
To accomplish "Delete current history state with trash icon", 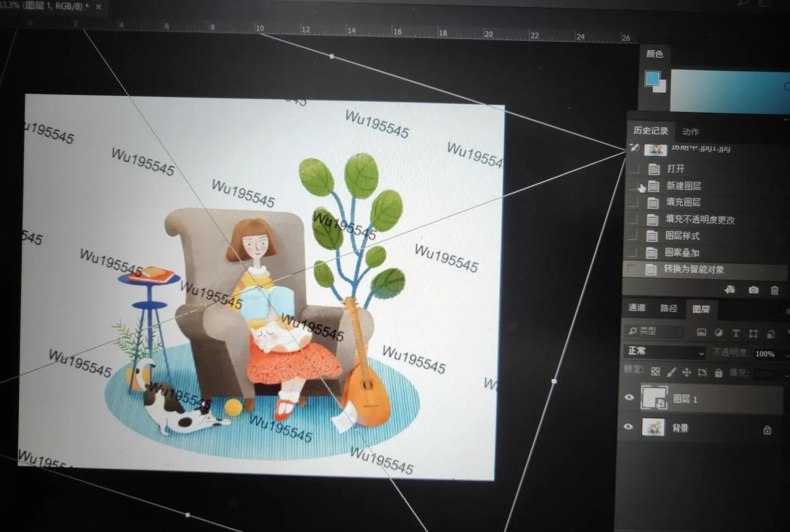I will [774, 290].
